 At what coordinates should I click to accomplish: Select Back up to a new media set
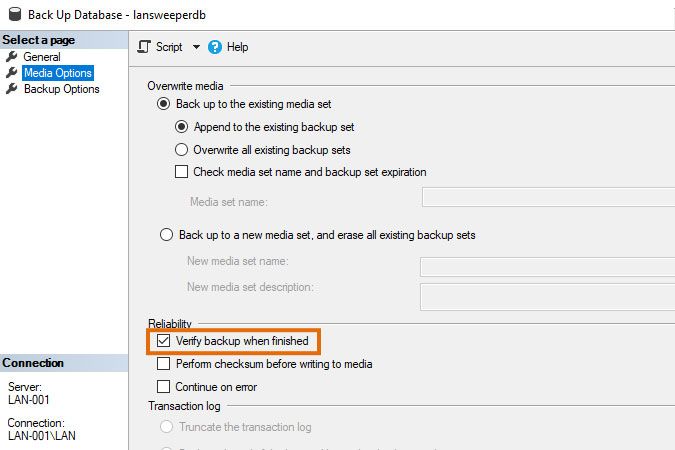tap(166, 236)
